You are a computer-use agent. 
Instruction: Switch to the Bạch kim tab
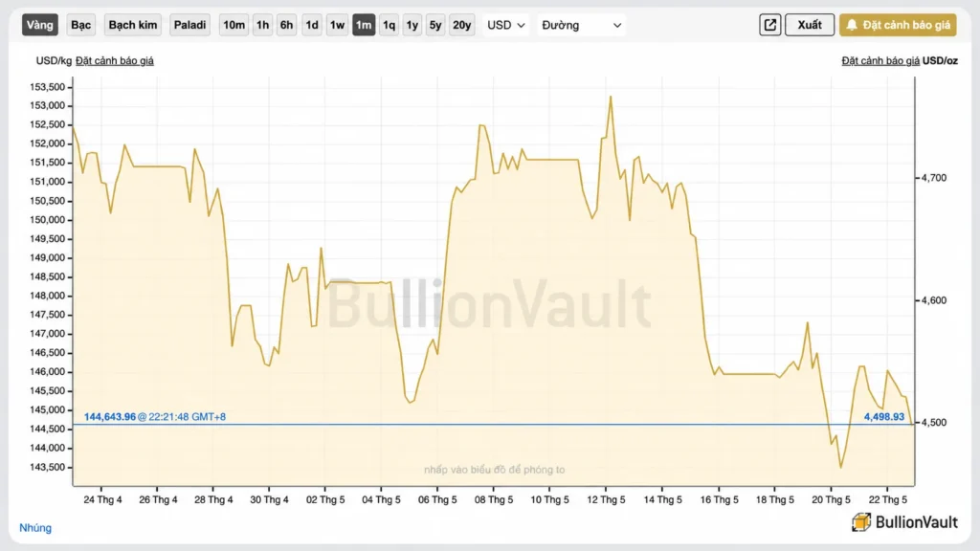coord(132,25)
